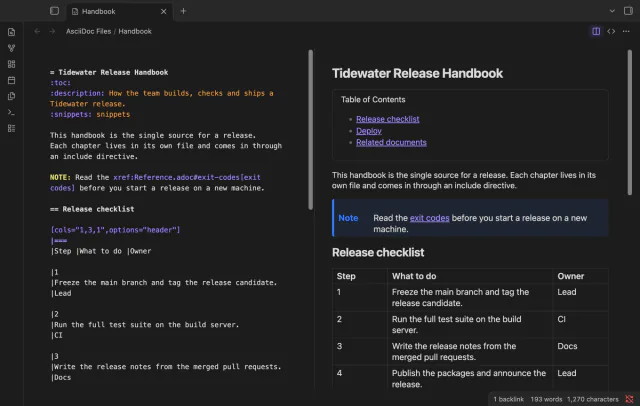
Task: Click the four-squares canvas ribbon icon
Action: coord(11,64)
